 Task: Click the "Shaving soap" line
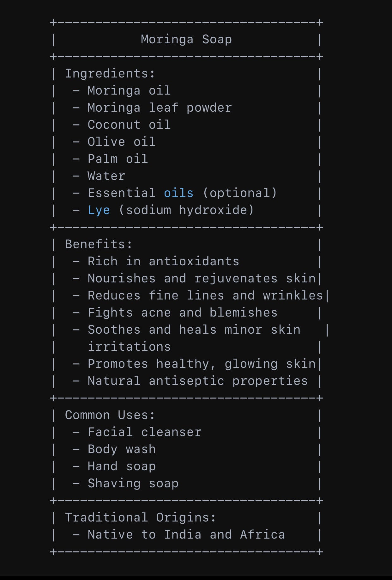pyautogui.click(x=133, y=483)
